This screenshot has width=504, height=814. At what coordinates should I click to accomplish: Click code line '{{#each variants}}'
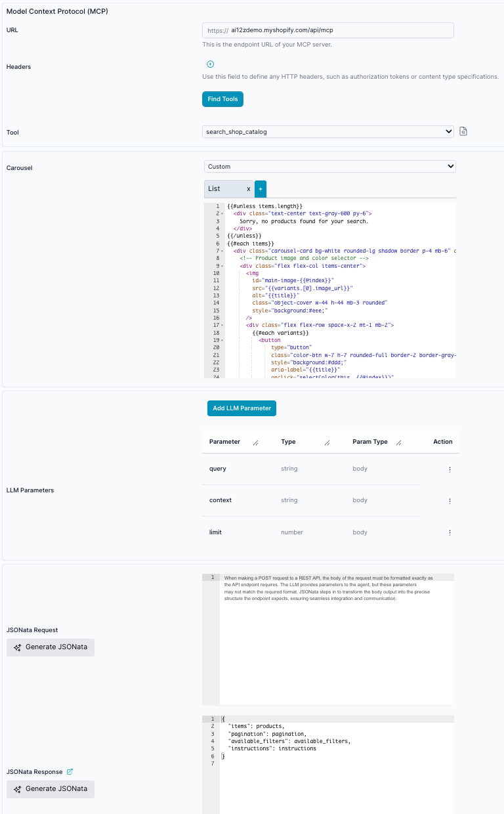pos(281,333)
